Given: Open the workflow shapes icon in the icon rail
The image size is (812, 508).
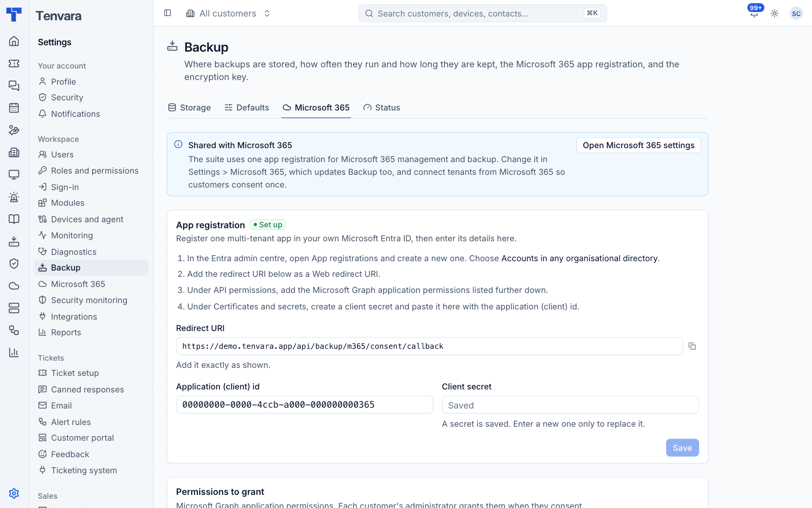Looking at the screenshot, I should [14, 330].
